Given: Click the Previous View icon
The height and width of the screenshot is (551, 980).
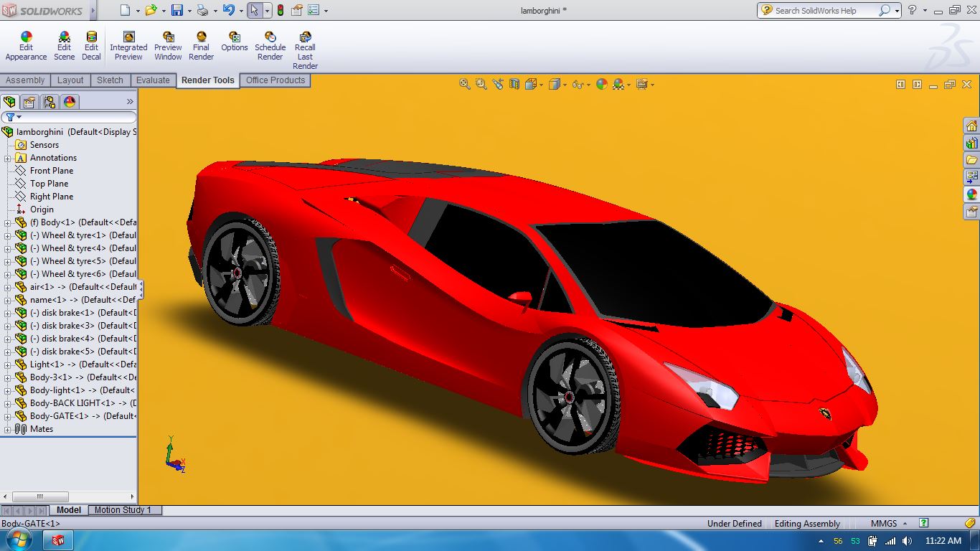Looking at the screenshot, I should click(x=498, y=84).
